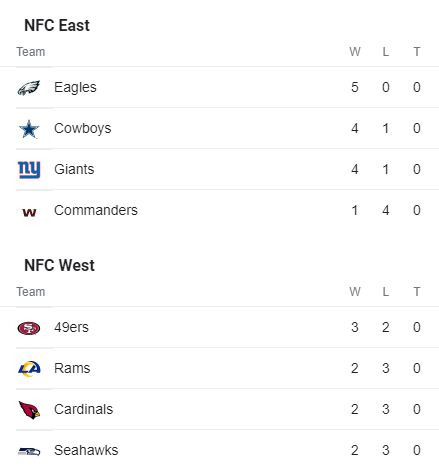Select the Giants team name
The width and height of the screenshot is (439, 475).
click(x=74, y=169)
